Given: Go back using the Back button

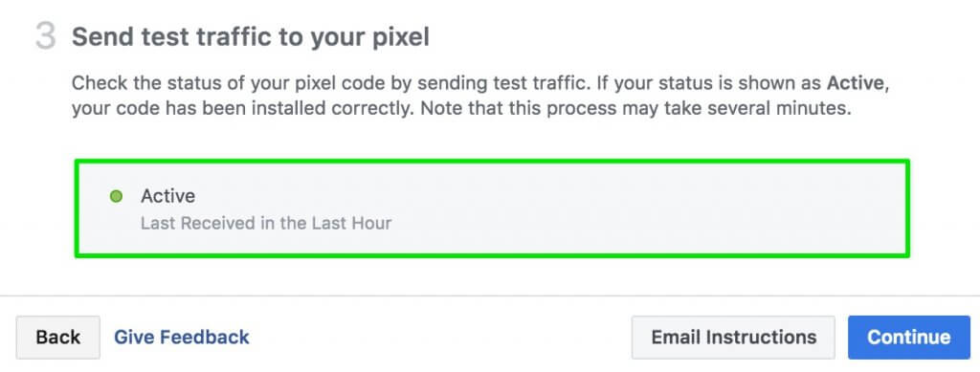Looking at the screenshot, I should pos(58,338).
